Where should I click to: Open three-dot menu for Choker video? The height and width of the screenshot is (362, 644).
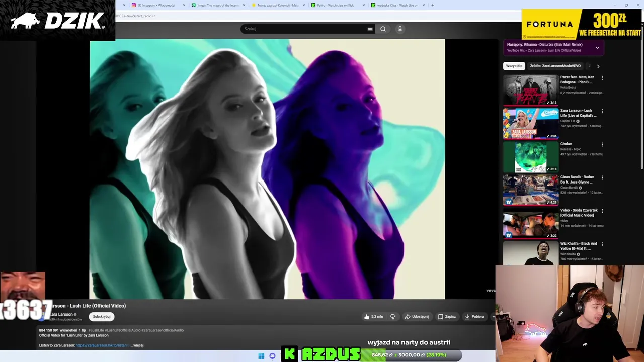click(602, 144)
